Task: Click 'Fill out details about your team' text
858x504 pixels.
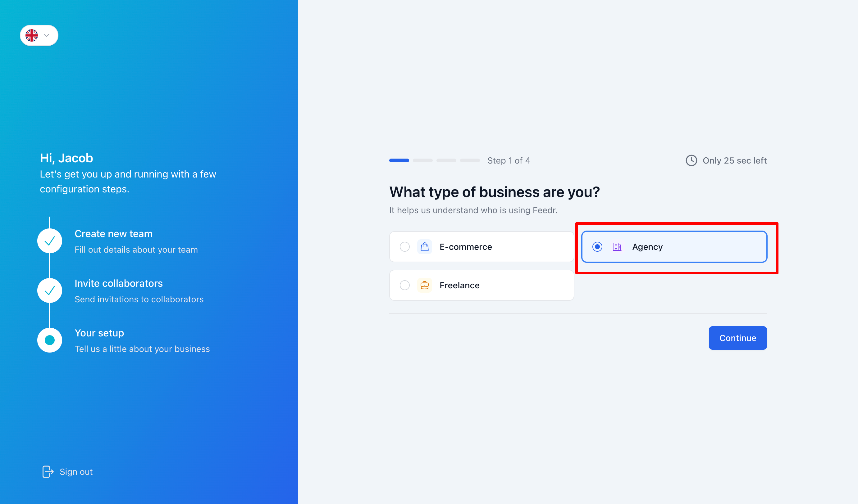Action: click(136, 250)
